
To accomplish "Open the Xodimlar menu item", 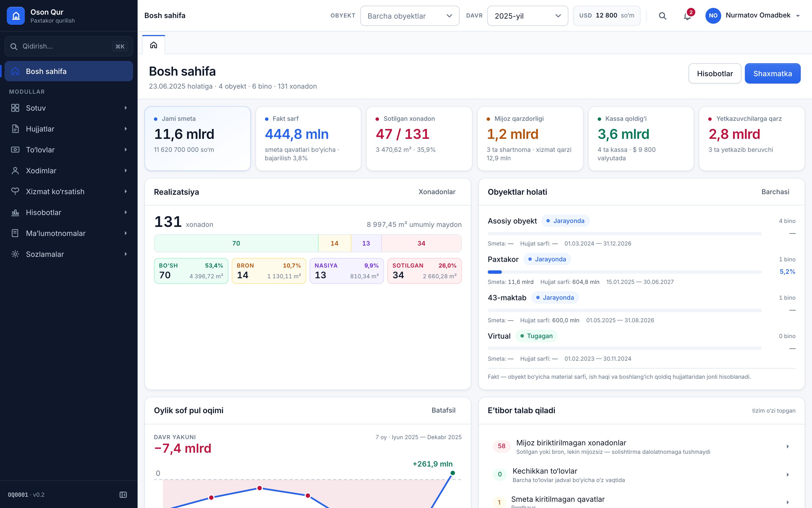I will (x=69, y=170).
